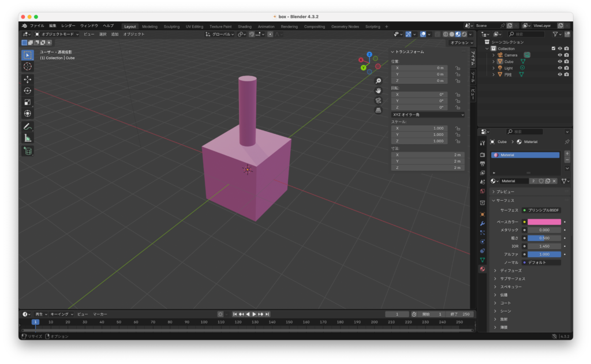Click the add material slot plus button
Viewport: 591px width, 364px height.
[x=567, y=154]
